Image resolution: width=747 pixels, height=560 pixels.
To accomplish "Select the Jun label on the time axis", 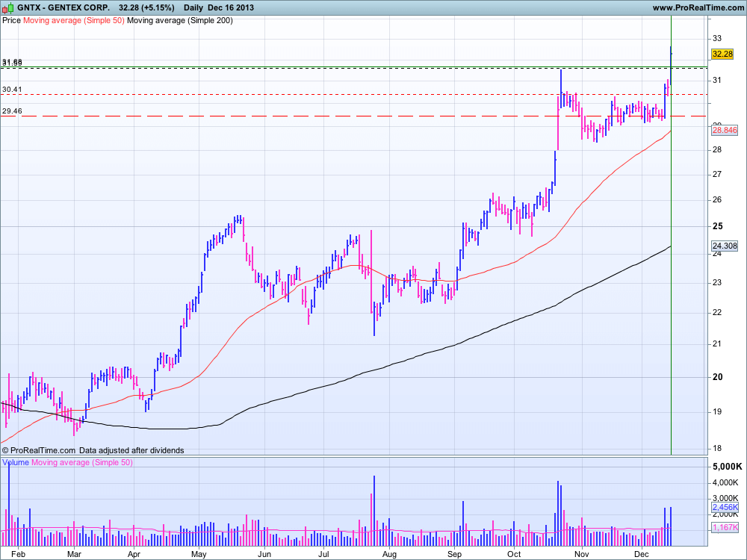I will [264, 554].
